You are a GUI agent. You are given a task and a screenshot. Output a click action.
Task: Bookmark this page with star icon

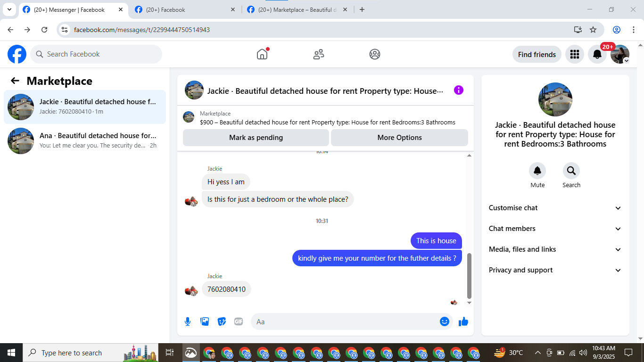[x=593, y=30]
